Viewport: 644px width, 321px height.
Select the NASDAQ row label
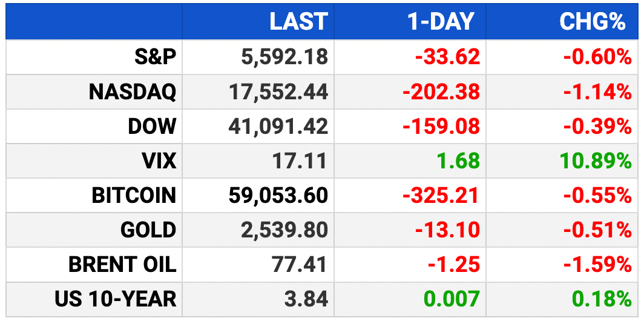coord(132,91)
